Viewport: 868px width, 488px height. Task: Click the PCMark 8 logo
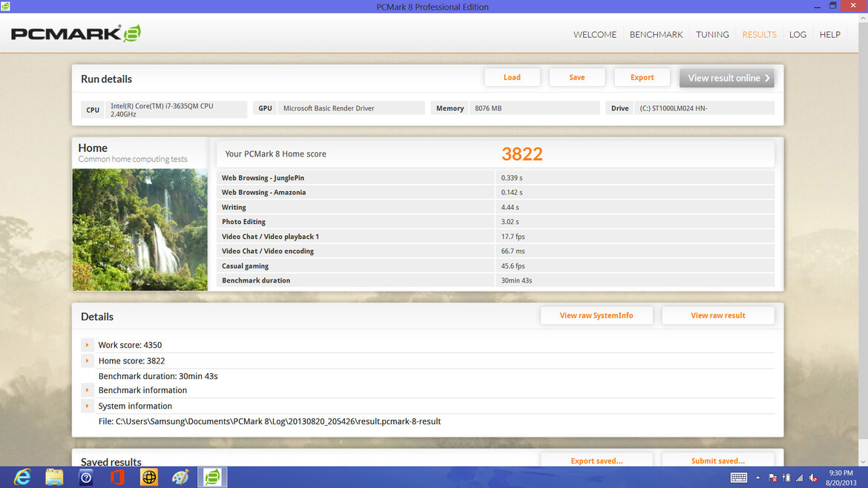click(x=76, y=34)
